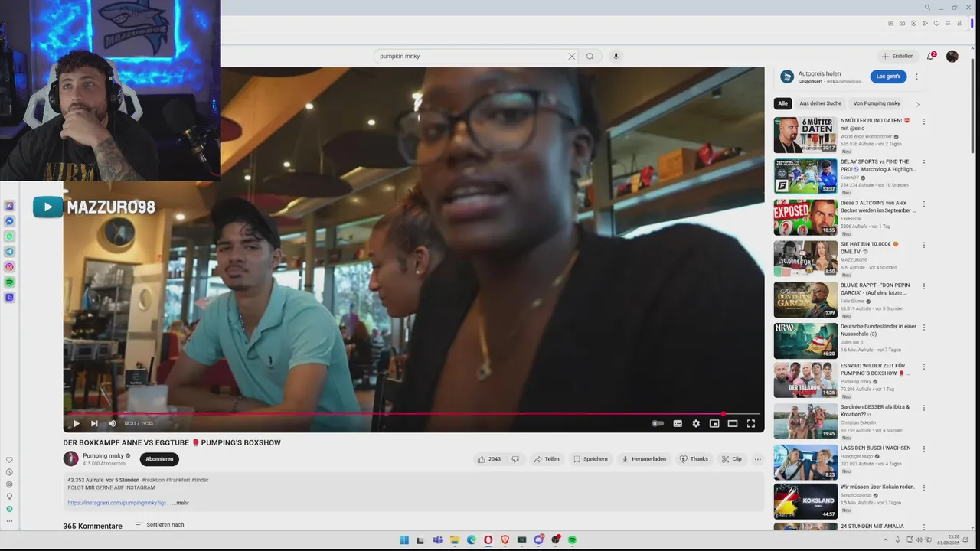The width and height of the screenshot is (980, 551).
Task: Select the Alle filter chip
Action: pyautogui.click(x=782, y=103)
